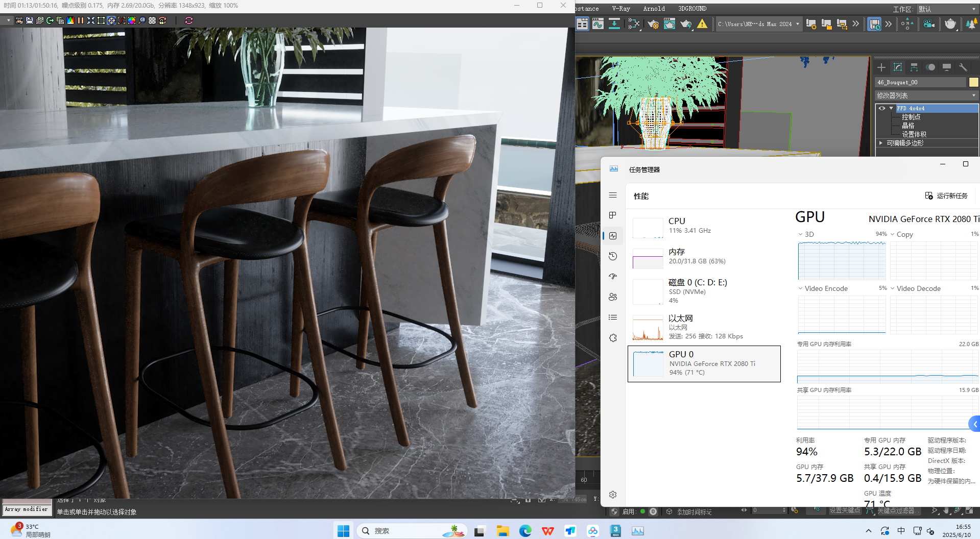Open the 工作区 默认 workspace dropdown

pyautogui.click(x=947, y=9)
